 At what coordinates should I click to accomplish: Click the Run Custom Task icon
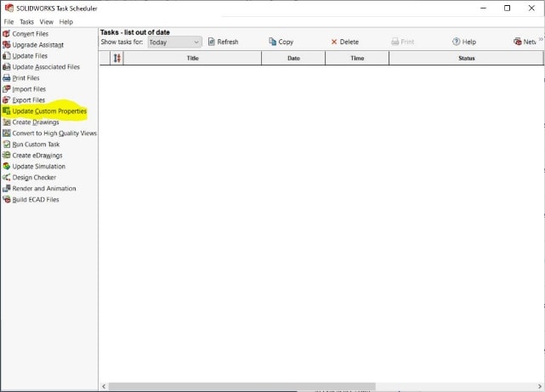pos(6,145)
